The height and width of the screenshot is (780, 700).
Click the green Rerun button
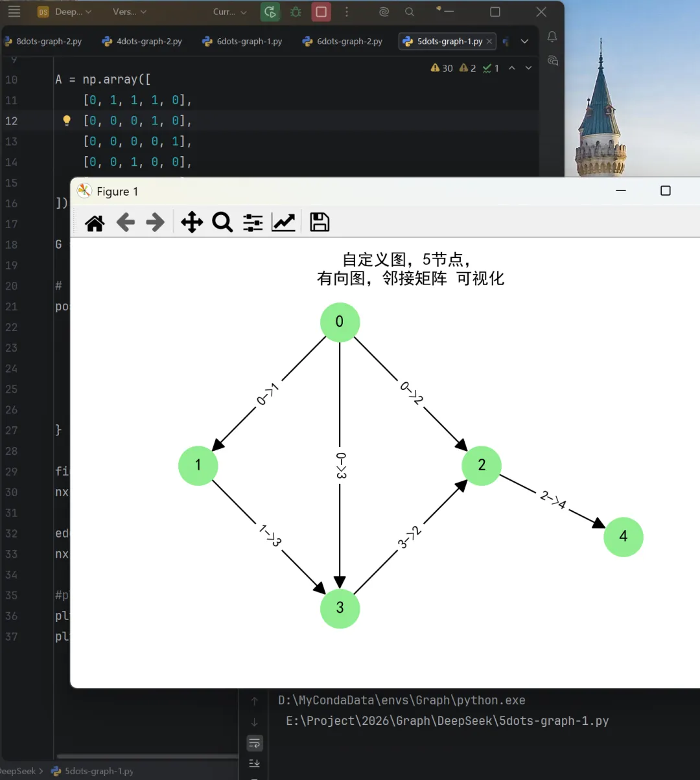pos(270,12)
